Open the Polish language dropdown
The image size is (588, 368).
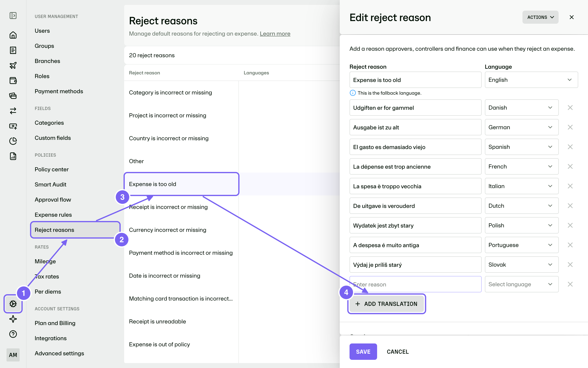[x=522, y=225]
